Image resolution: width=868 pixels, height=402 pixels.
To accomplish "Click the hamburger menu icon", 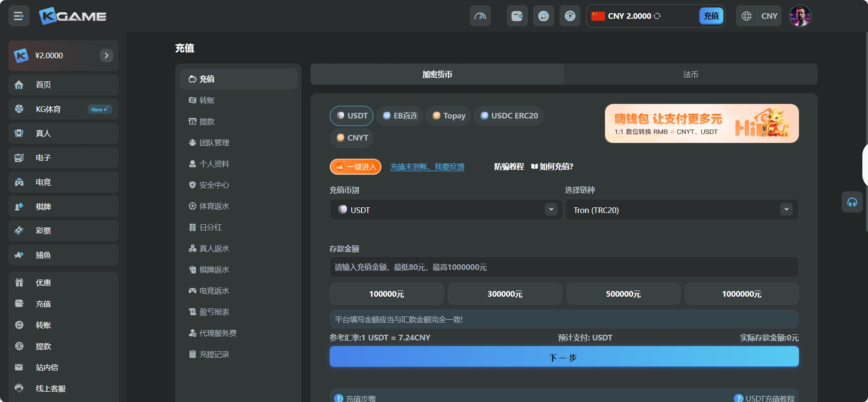I will coord(19,16).
